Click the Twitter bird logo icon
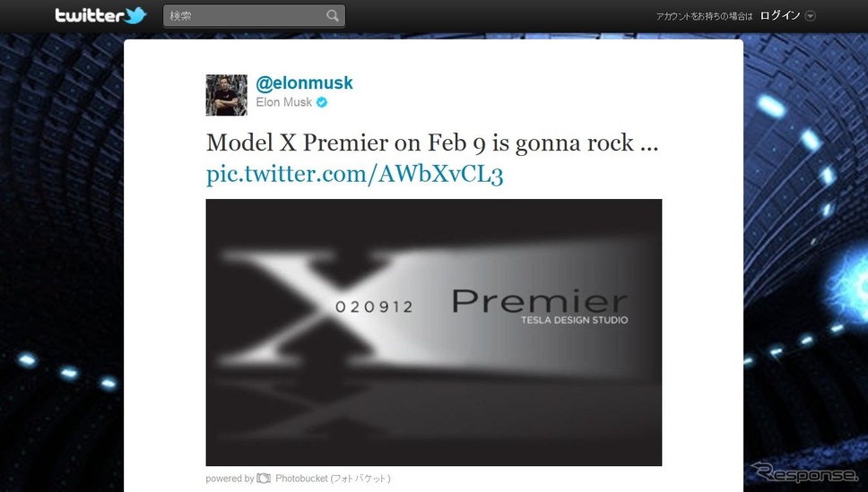 135,15
